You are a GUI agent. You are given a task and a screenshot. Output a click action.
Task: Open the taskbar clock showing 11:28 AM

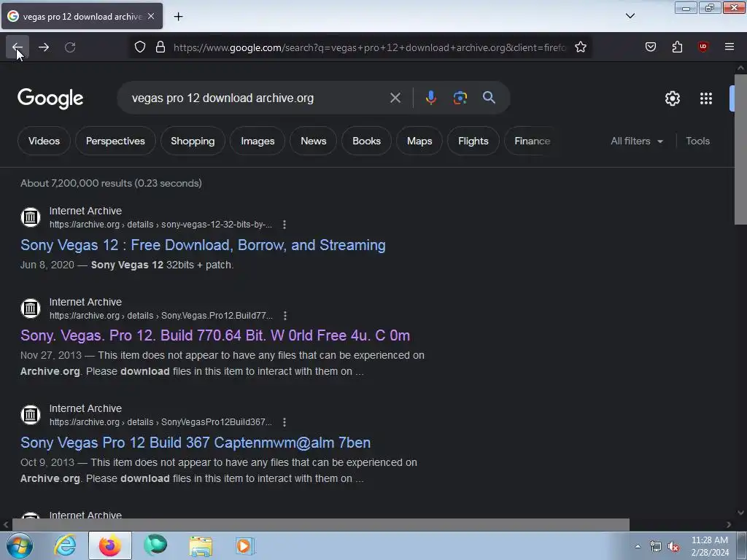(710, 546)
